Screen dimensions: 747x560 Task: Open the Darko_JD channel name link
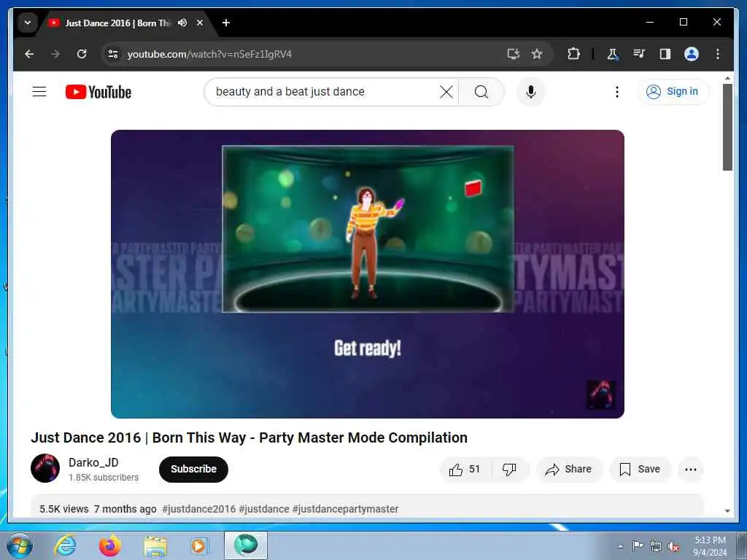[x=93, y=462]
